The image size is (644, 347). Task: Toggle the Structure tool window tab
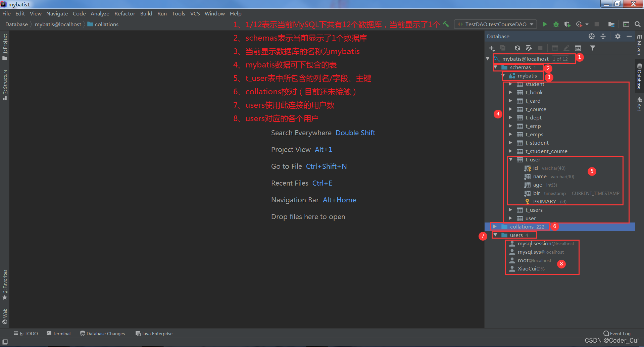(5, 85)
